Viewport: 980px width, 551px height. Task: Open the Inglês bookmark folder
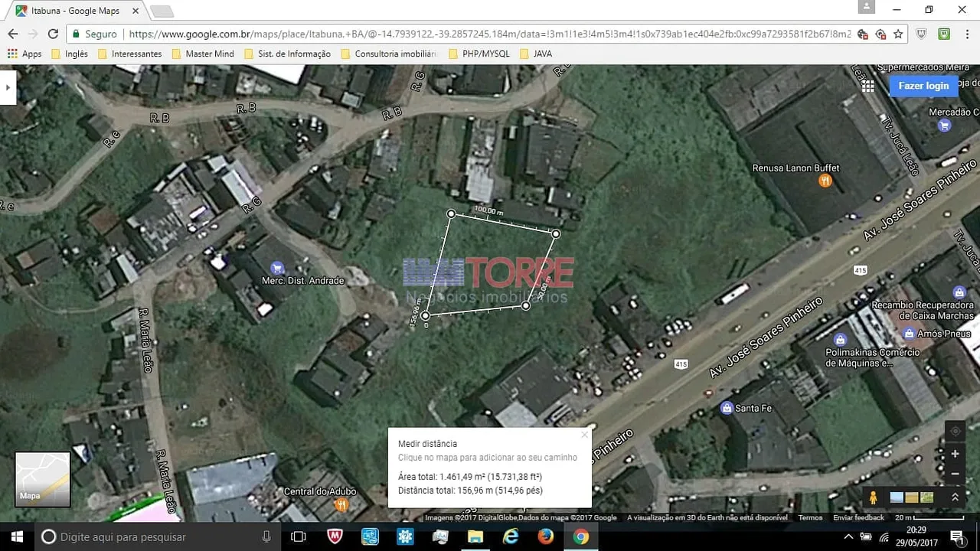[69, 54]
